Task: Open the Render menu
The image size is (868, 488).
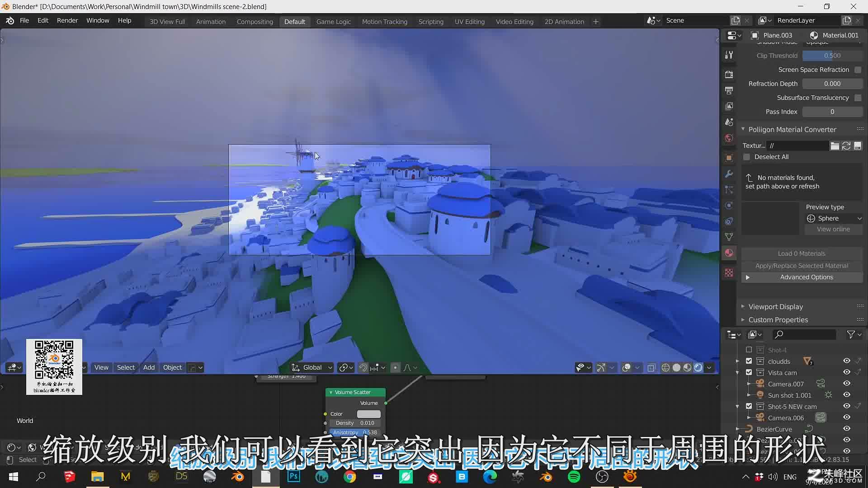Action: [67, 21]
